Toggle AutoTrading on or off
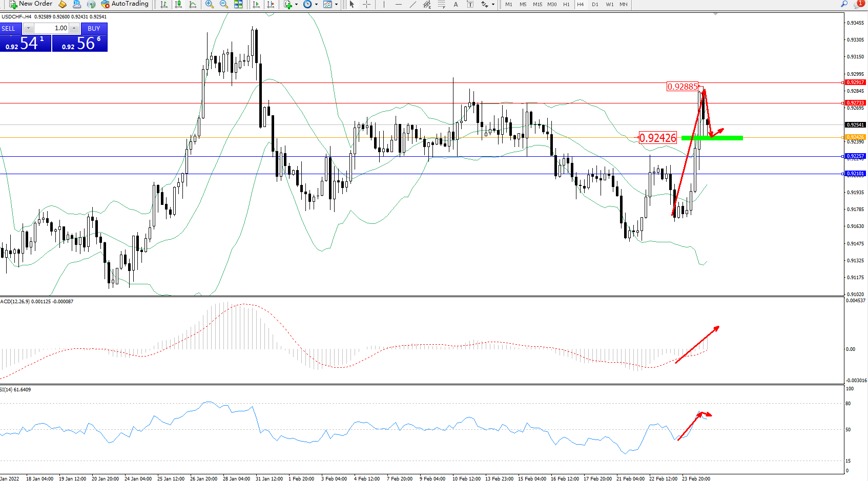This screenshot has width=868, height=481. (125, 4)
